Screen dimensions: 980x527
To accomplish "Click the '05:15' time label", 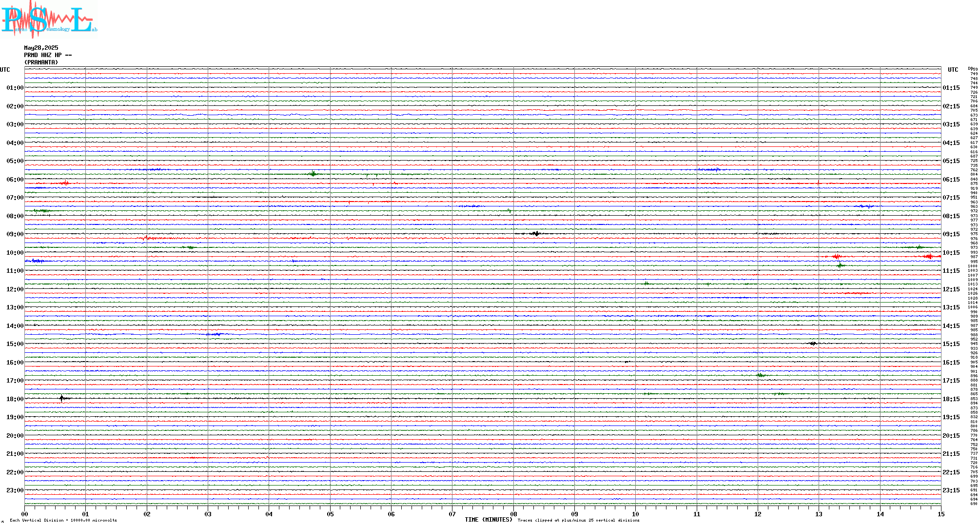I will (951, 161).
